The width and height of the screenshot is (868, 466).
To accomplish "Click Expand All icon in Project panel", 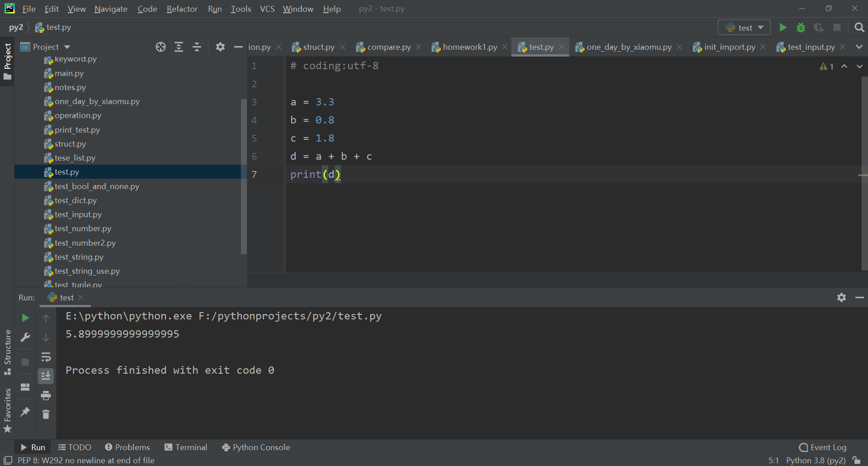I will pos(179,47).
